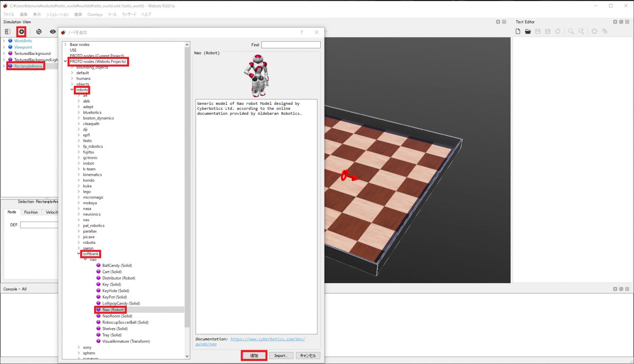Viewport: 634px width, 364px height.
Task: Click the find icon in the Text Editor toolbar
Action: [571, 31]
